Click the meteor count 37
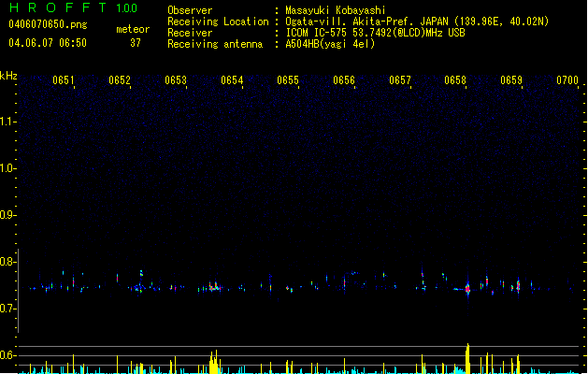 [136, 43]
